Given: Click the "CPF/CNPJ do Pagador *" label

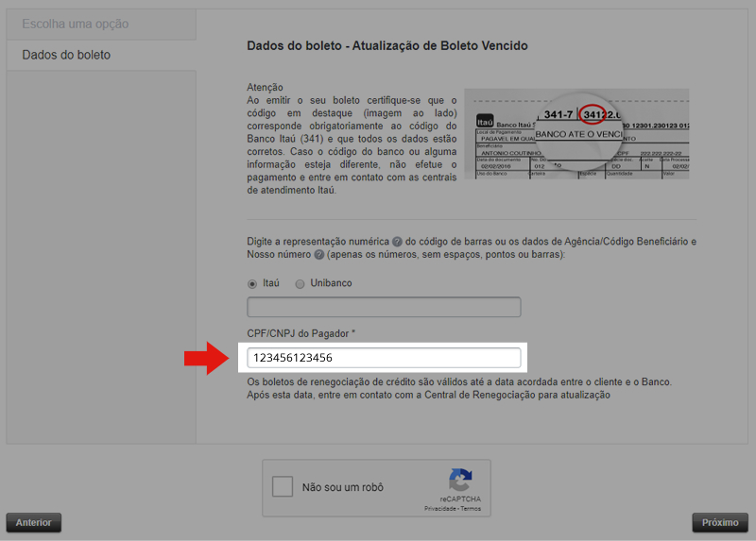Looking at the screenshot, I should [301, 333].
